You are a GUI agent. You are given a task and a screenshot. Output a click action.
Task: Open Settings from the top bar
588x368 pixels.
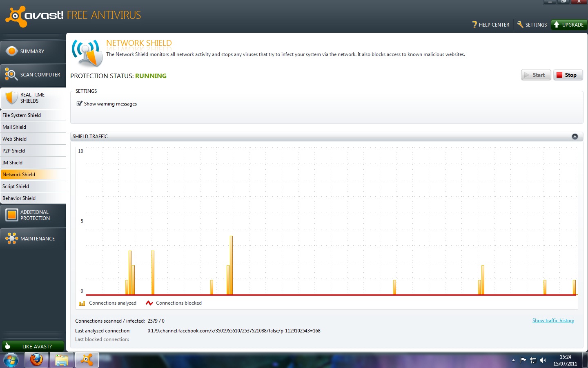[x=532, y=25]
